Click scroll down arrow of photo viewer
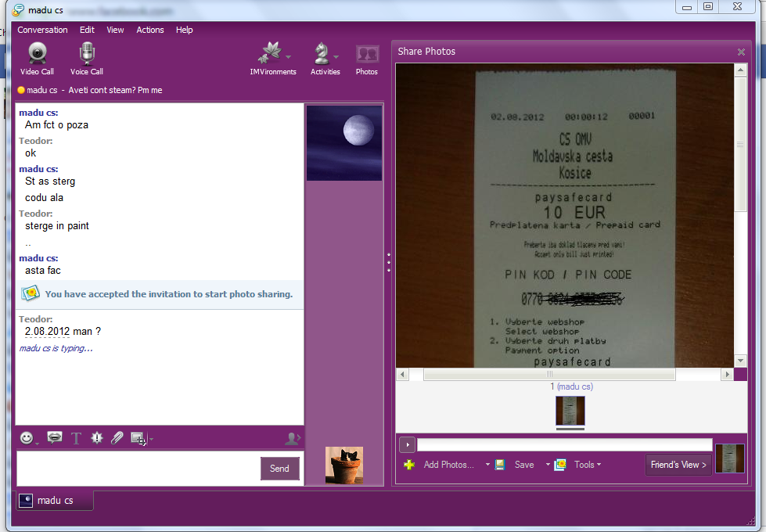This screenshot has width=766, height=532. point(741,361)
